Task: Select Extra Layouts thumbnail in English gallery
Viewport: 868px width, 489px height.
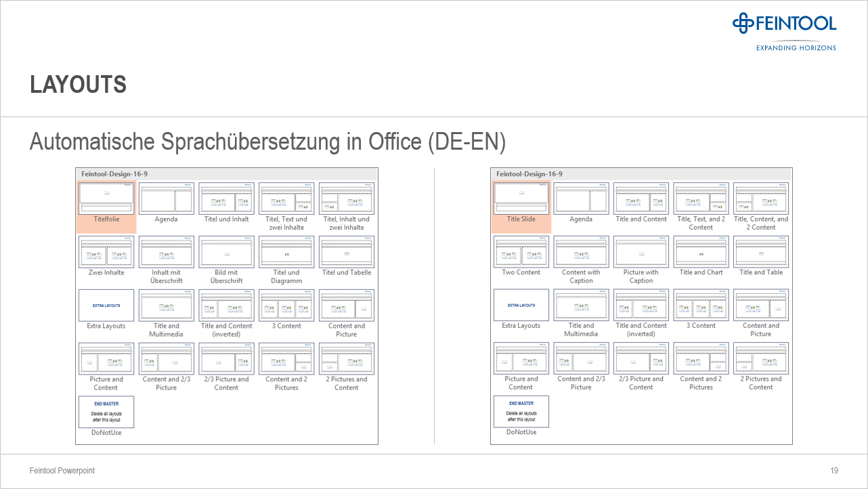Action: point(521,305)
